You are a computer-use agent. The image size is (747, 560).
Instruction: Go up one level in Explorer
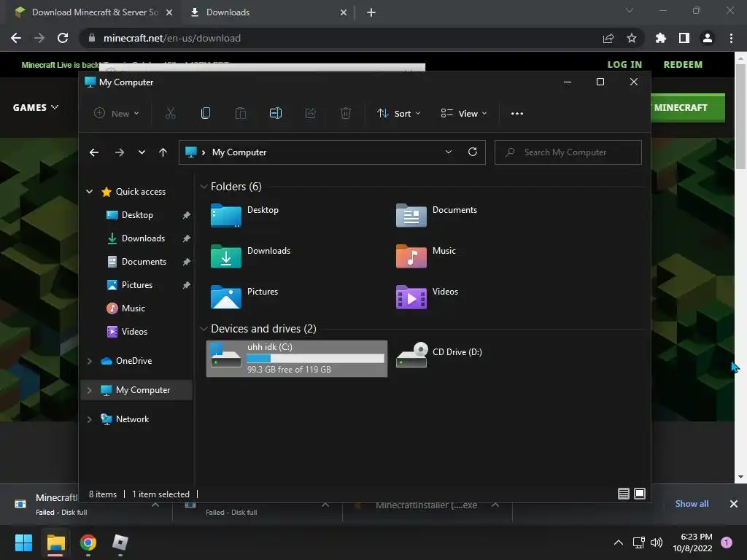pyautogui.click(x=163, y=152)
